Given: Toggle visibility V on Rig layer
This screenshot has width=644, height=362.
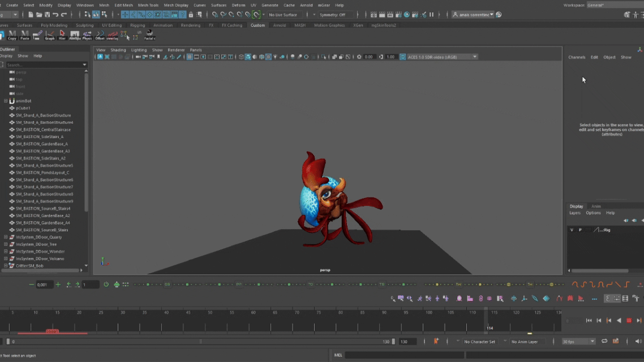Looking at the screenshot, I should (x=572, y=230).
